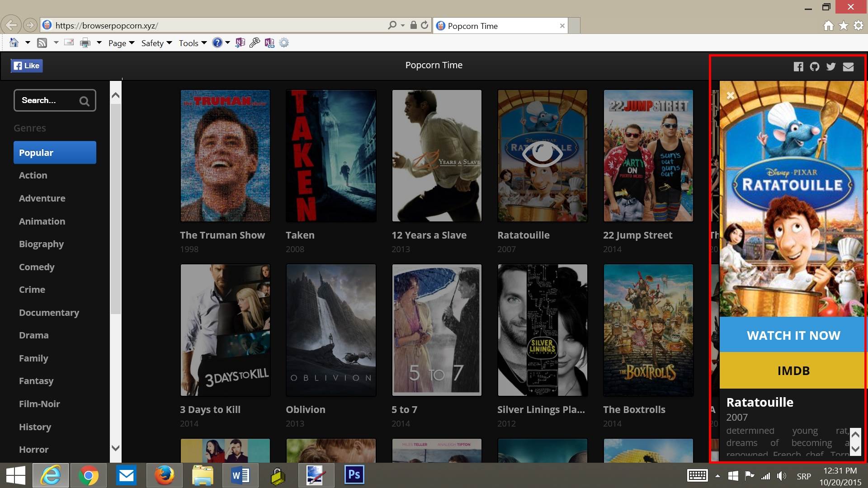The height and width of the screenshot is (488, 868).
Task: Click the RSS feed icon in the toolbar
Action: pos(42,42)
